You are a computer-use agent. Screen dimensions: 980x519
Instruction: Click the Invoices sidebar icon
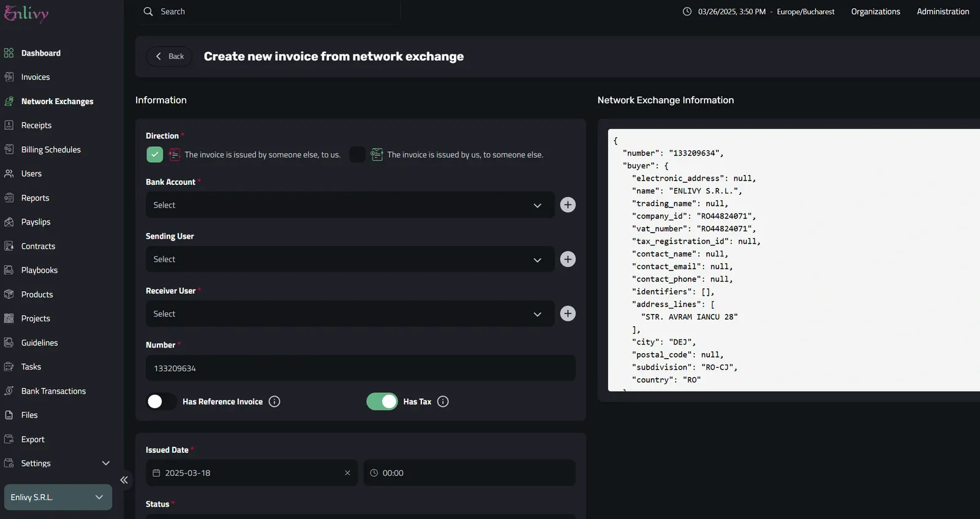tap(9, 77)
